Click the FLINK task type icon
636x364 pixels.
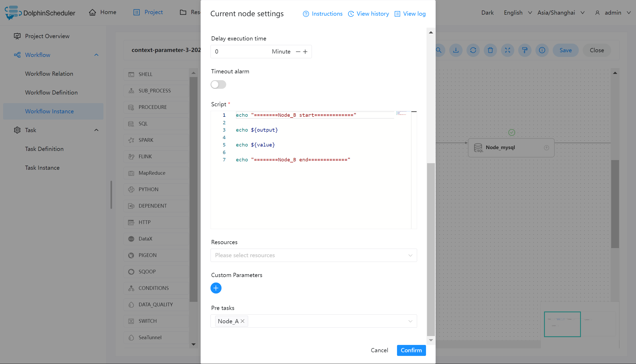[x=131, y=156]
